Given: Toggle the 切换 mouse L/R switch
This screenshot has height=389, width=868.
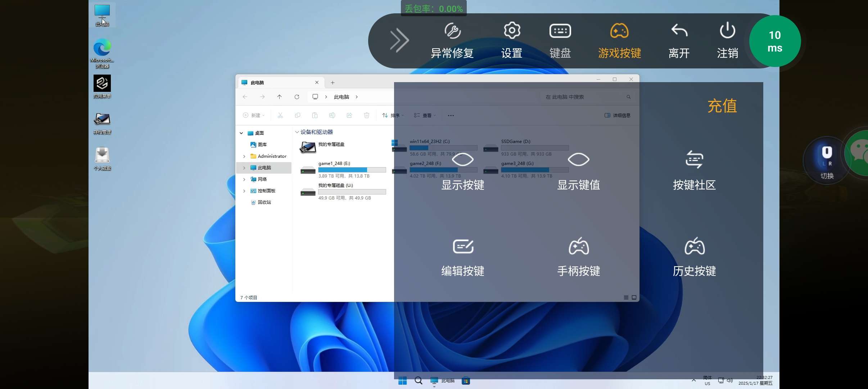Looking at the screenshot, I should click(x=827, y=161).
